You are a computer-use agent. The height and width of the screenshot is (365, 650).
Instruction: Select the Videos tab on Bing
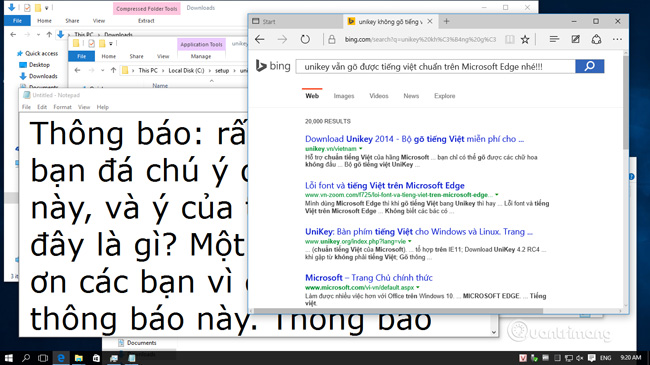(x=379, y=96)
